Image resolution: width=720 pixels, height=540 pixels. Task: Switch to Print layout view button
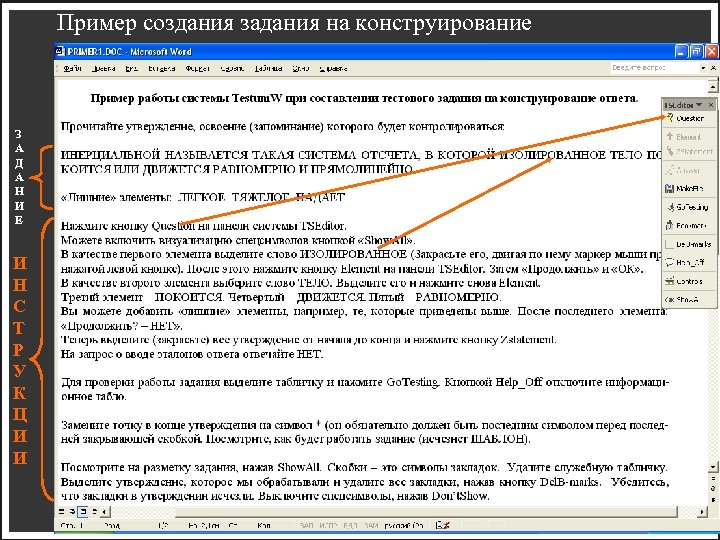pos(83,511)
